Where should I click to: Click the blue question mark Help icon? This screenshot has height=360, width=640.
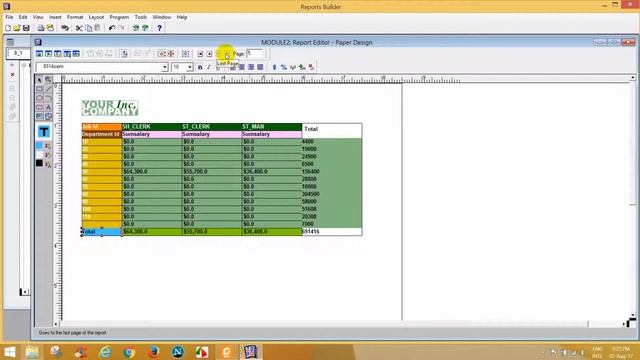pos(159,28)
